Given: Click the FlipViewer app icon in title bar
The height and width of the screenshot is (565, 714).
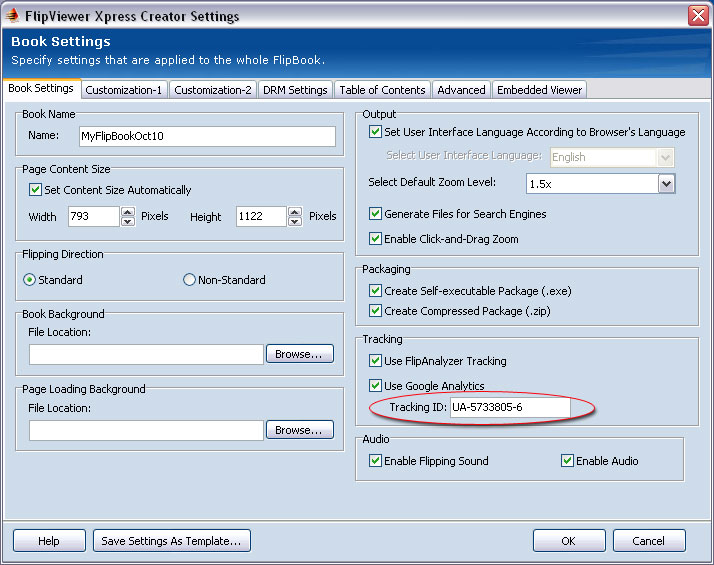Looking at the screenshot, I should [12, 15].
